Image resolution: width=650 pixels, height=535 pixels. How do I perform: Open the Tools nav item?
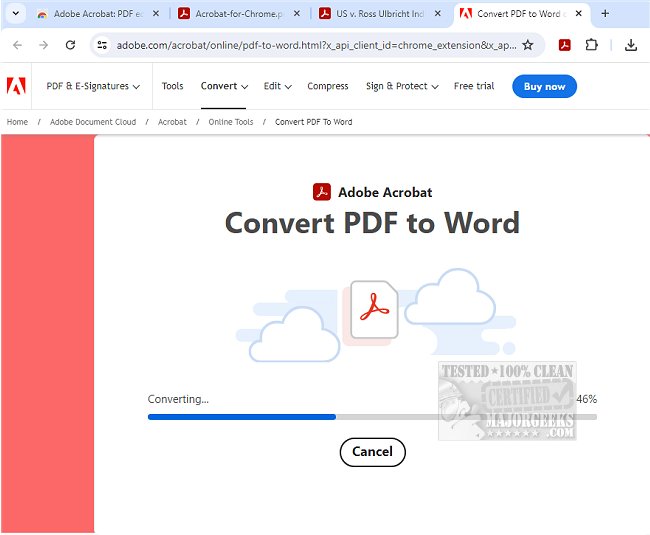(172, 86)
